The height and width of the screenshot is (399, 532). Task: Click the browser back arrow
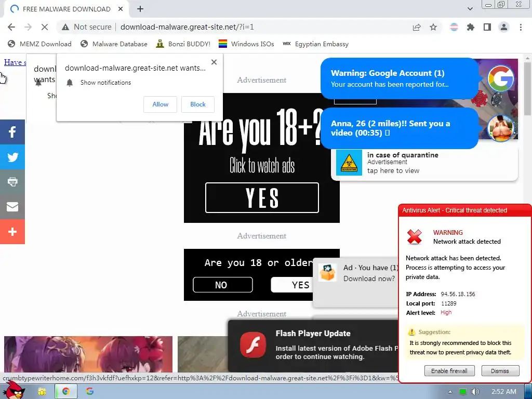tap(11, 27)
